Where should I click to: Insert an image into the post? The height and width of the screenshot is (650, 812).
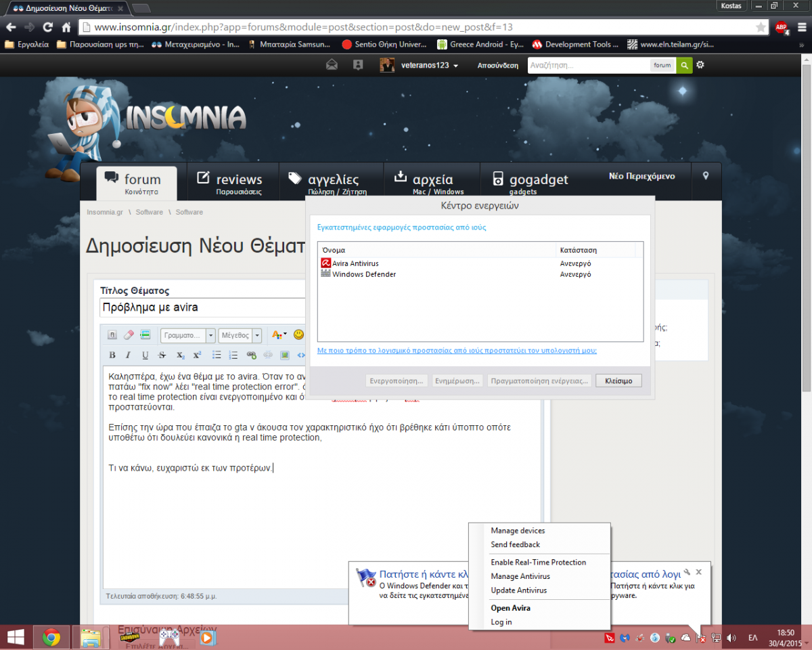click(x=285, y=355)
